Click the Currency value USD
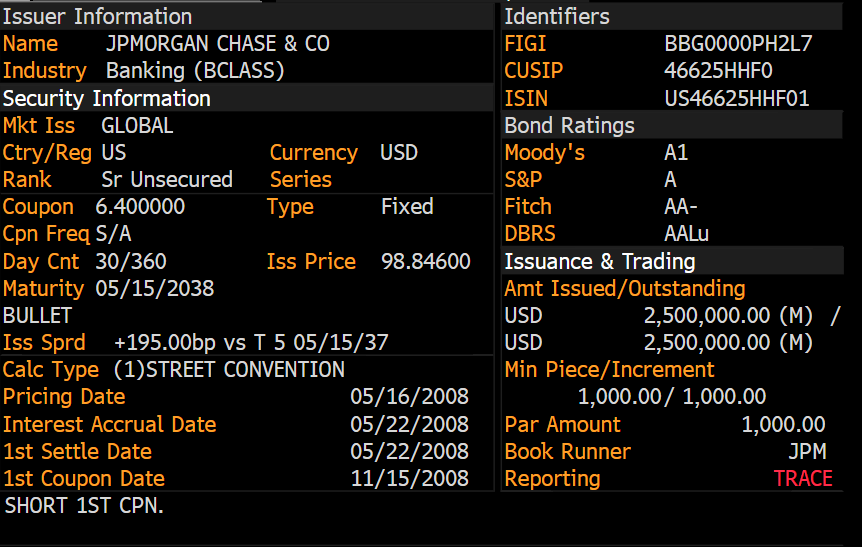The image size is (862, 547). [x=399, y=152]
